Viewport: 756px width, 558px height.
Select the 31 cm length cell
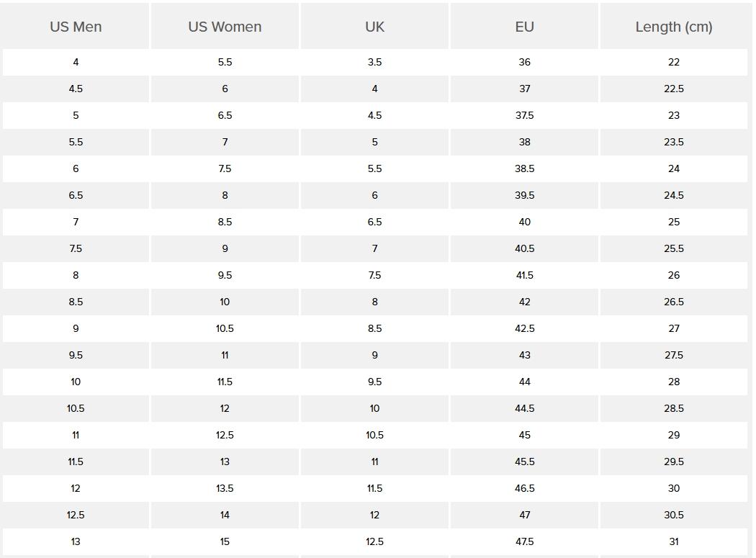click(x=674, y=541)
